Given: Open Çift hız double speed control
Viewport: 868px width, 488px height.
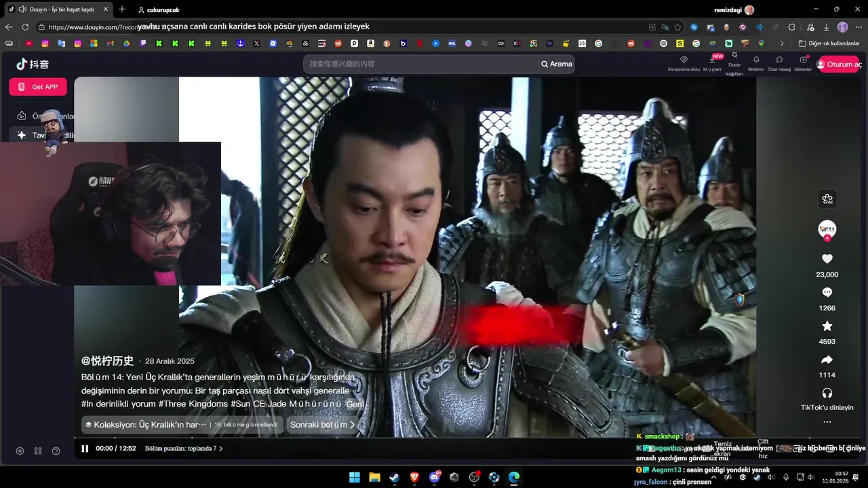Looking at the screenshot, I should point(763,448).
